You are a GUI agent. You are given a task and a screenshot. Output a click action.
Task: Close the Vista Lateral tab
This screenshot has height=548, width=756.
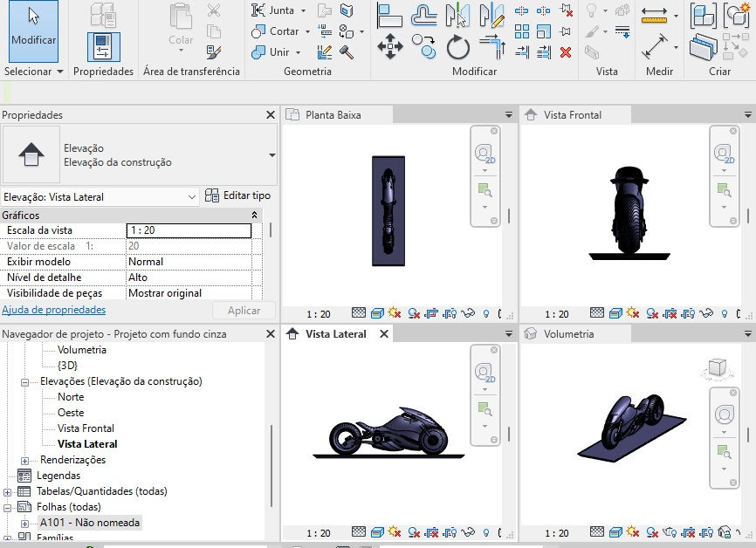click(x=384, y=334)
